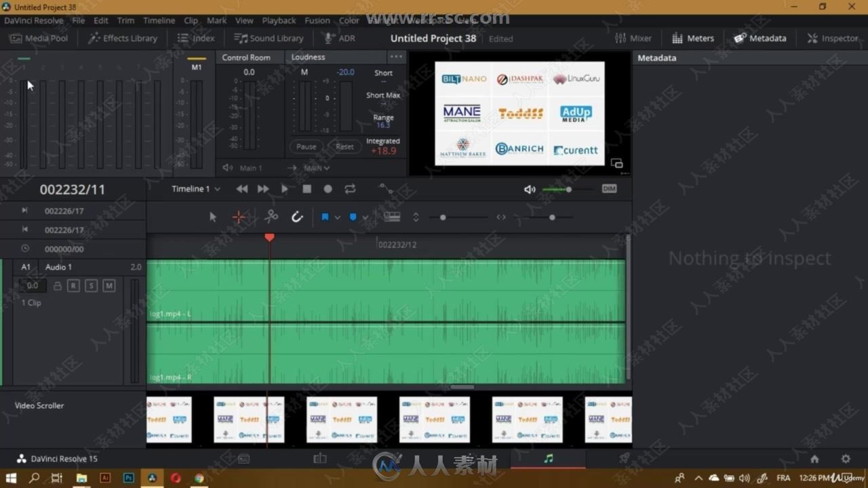
Task: Open the Sound Library panel
Action: click(269, 38)
